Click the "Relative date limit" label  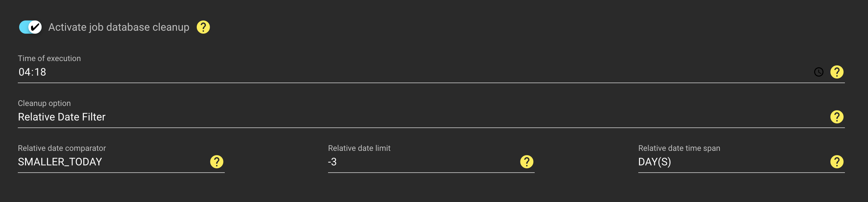coord(359,148)
